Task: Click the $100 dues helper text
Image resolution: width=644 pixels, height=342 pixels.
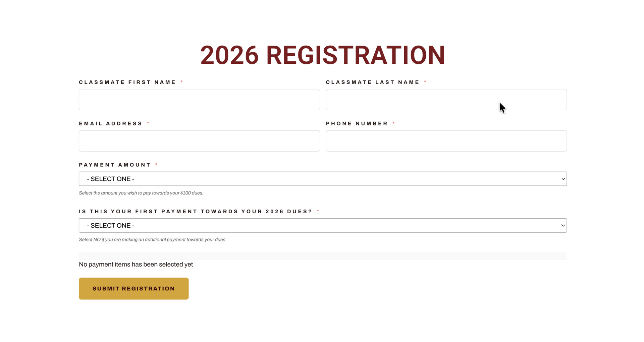Action: coord(141,193)
